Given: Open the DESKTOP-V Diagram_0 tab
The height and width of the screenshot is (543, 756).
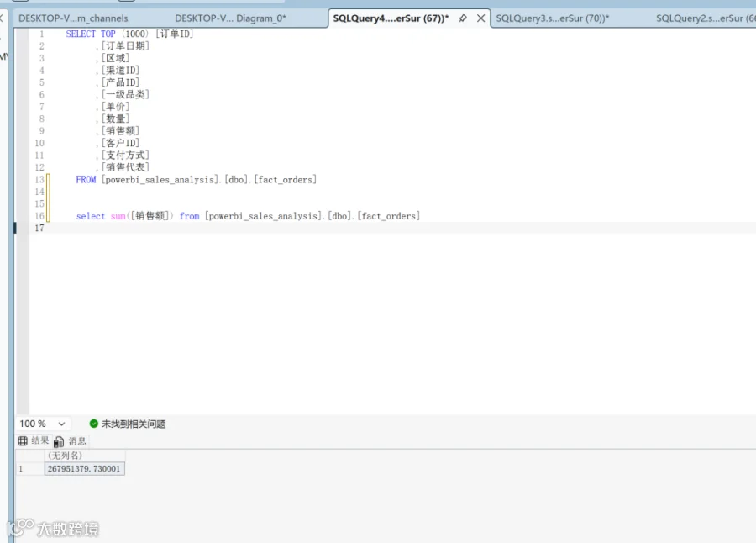Looking at the screenshot, I should (230, 18).
